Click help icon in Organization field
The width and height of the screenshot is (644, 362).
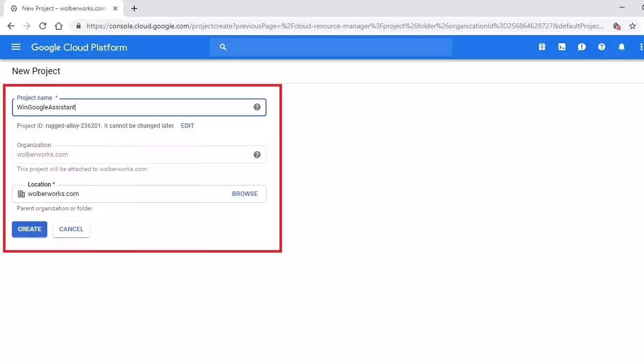[257, 155]
